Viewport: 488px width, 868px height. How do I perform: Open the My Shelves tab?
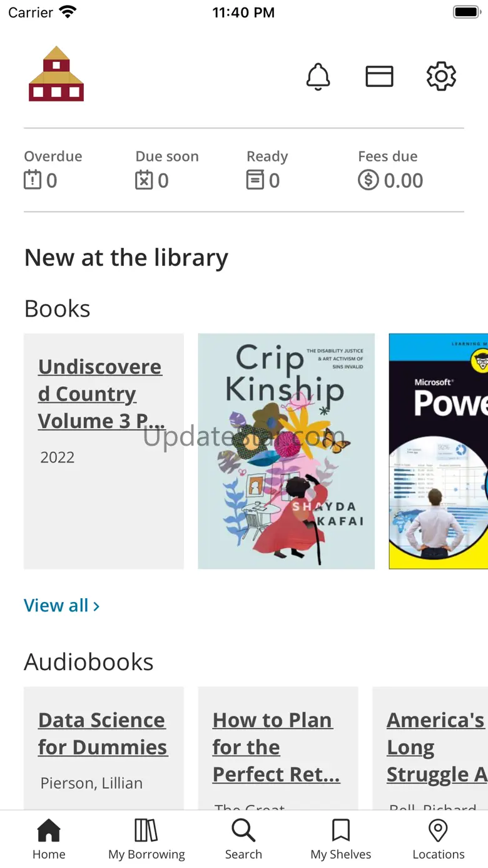[x=341, y=840]
